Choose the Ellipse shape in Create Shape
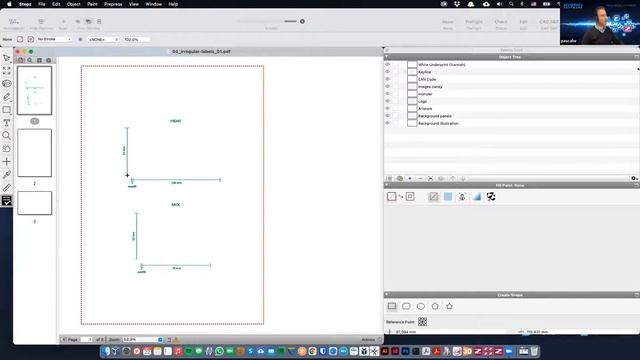This screenshot has width=640, height=360. [x=421, y=306]
